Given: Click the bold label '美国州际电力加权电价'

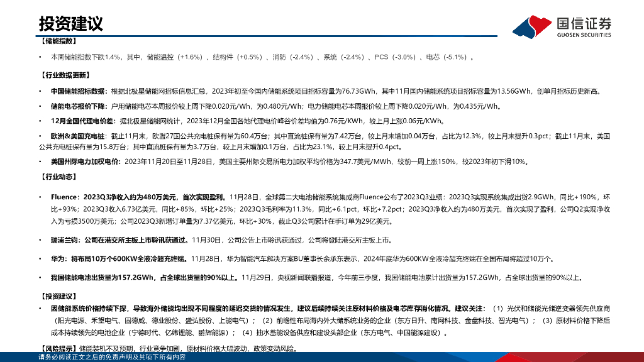Looking at the screenshot, I should [x=85, y=162].
